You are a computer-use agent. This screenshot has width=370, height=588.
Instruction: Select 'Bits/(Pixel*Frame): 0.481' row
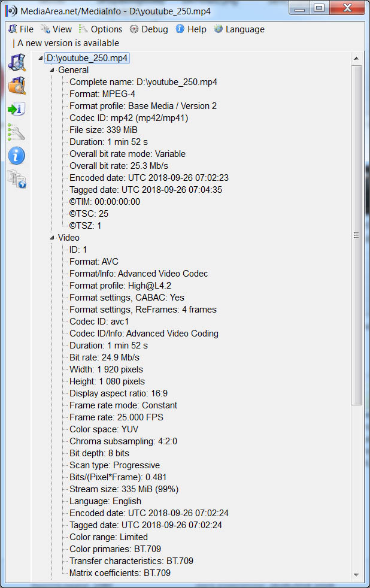[x=118, y=477]
